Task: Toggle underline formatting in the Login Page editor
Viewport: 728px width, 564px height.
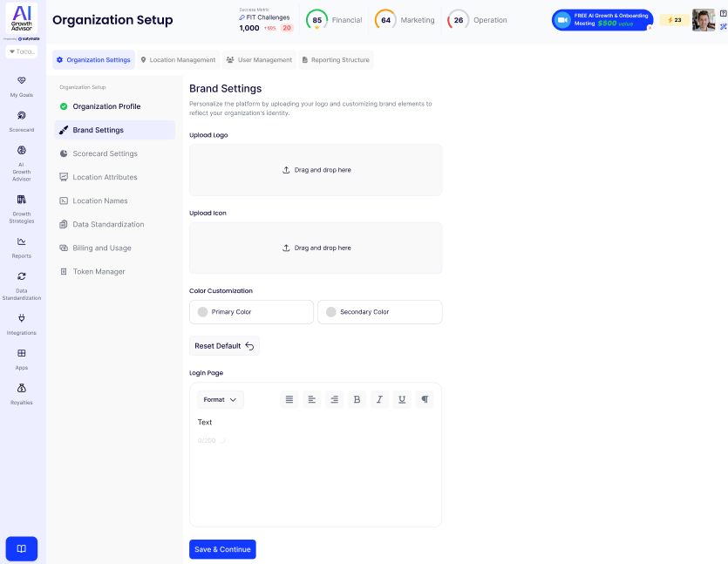Action: pyautogui.click(x=402, y=399)
